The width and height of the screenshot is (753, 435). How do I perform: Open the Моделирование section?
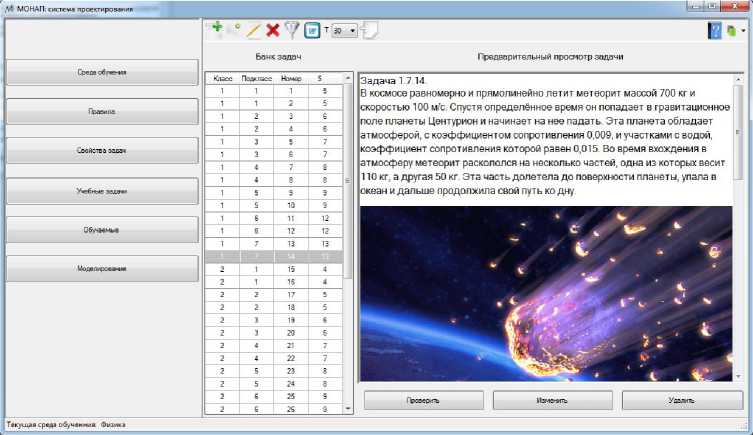(102, 269)
